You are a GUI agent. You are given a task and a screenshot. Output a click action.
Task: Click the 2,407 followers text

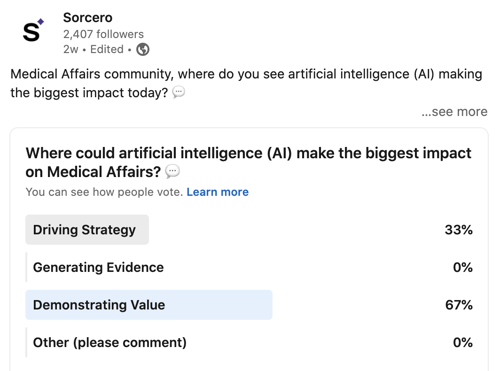pyautogui.click(x=103, y=34)
